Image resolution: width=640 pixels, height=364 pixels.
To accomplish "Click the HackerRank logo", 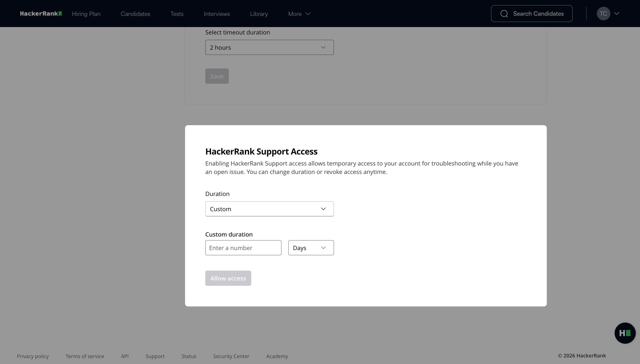I will click(x=41, y=14).
